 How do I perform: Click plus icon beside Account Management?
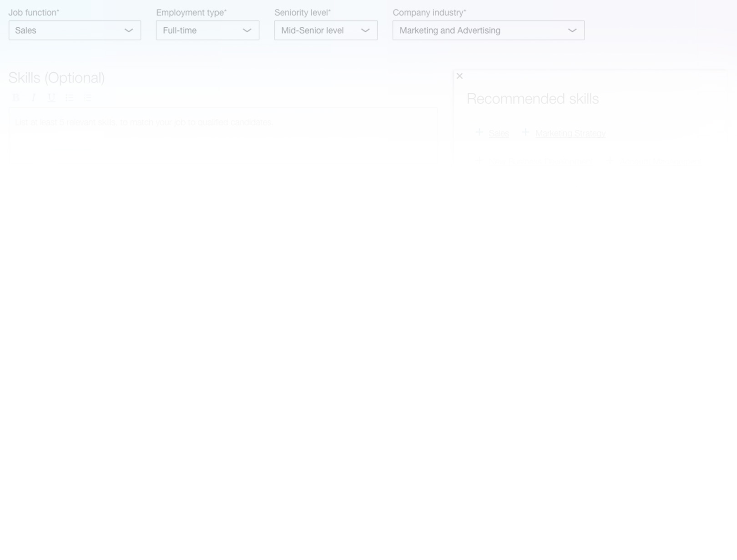(610, 161)
